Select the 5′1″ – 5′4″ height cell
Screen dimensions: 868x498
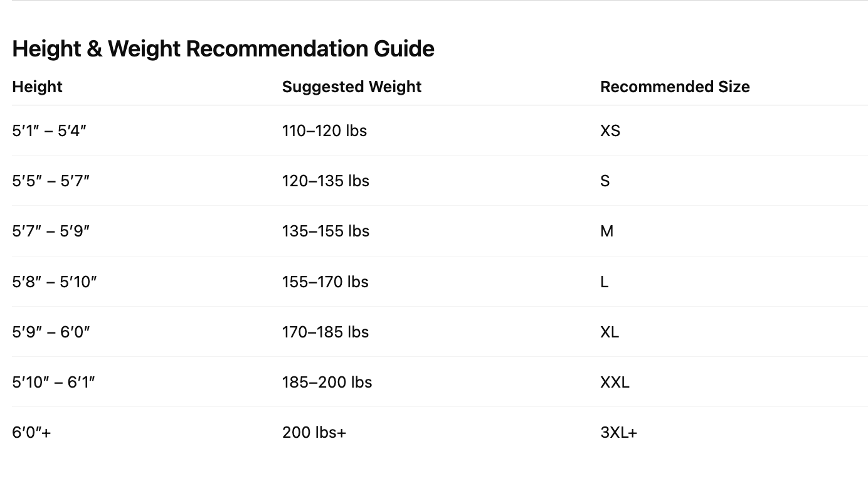pyautogui.click(x=49, y=130)
